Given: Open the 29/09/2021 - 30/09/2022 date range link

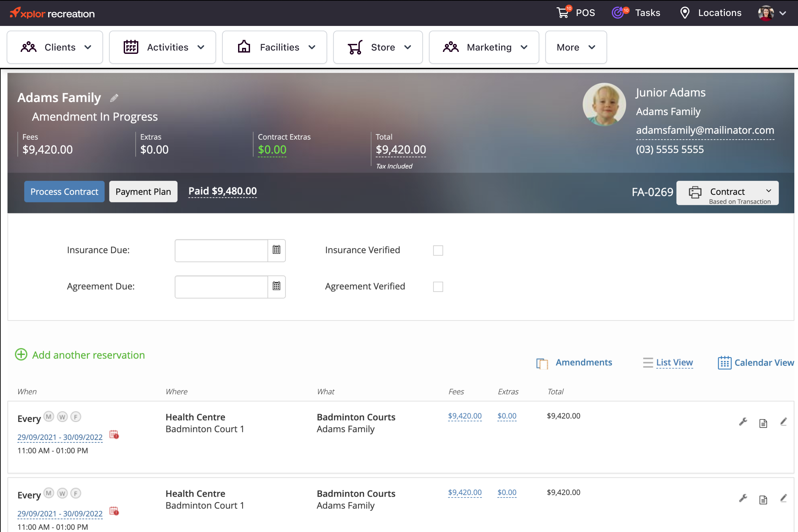Looking at the screenshot, I should (x=60, y=437).
